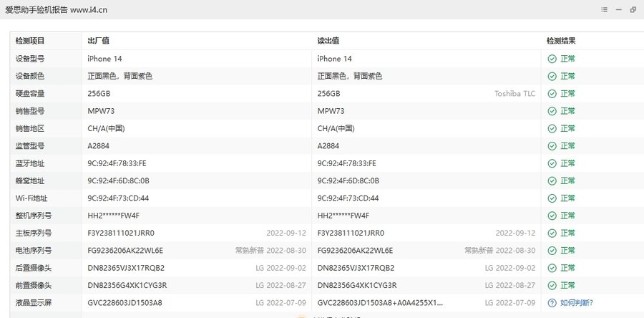Click the 出厂值 column header
Image resolution: width=644 pixels, height=318 pixels.
pos(98,41)
